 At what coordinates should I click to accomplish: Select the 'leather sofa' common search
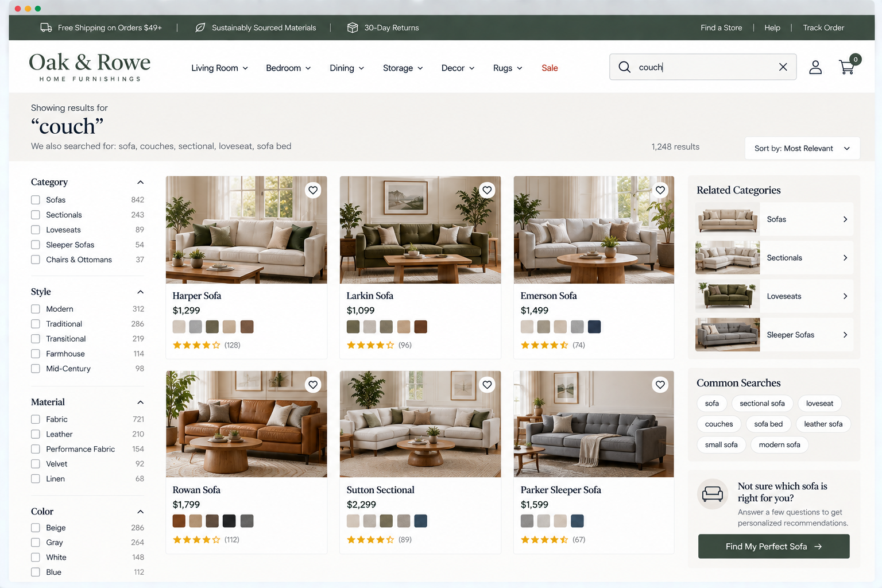pyautogui.click(x=823, y=424)
